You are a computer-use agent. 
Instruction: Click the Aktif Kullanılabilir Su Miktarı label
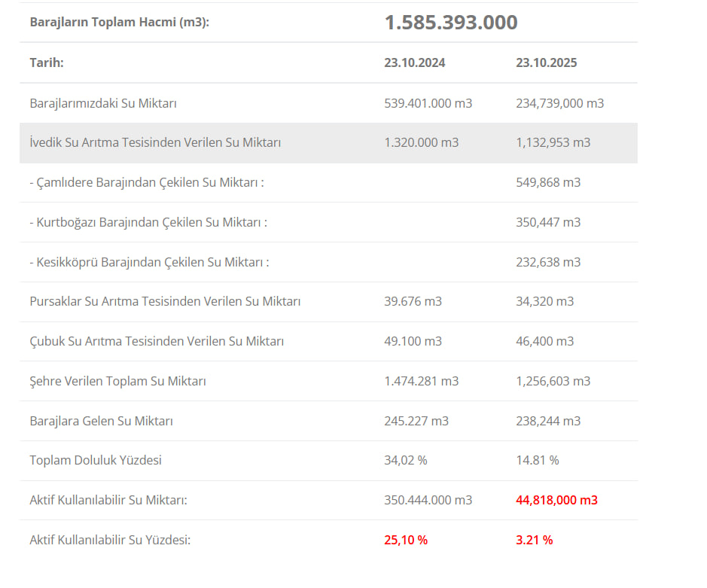pyautogui.click(x=108, y=500)
